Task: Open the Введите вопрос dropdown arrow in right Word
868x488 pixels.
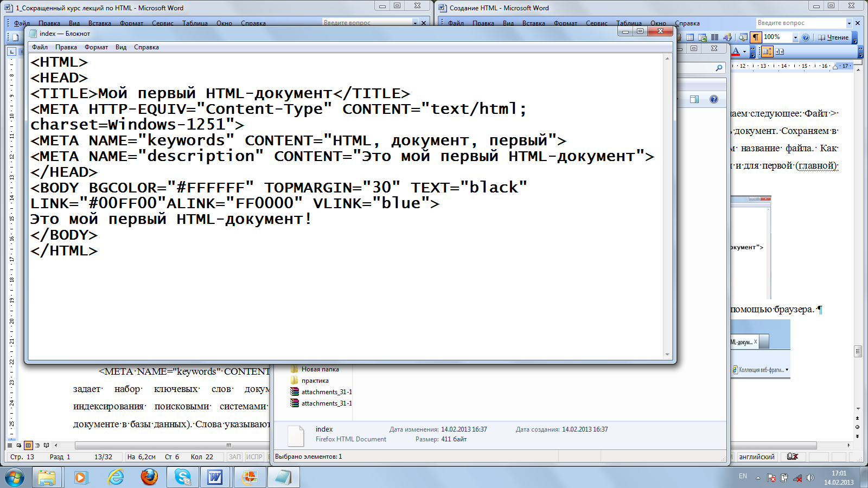Action: pyautogui.click(x=849, y=23)
